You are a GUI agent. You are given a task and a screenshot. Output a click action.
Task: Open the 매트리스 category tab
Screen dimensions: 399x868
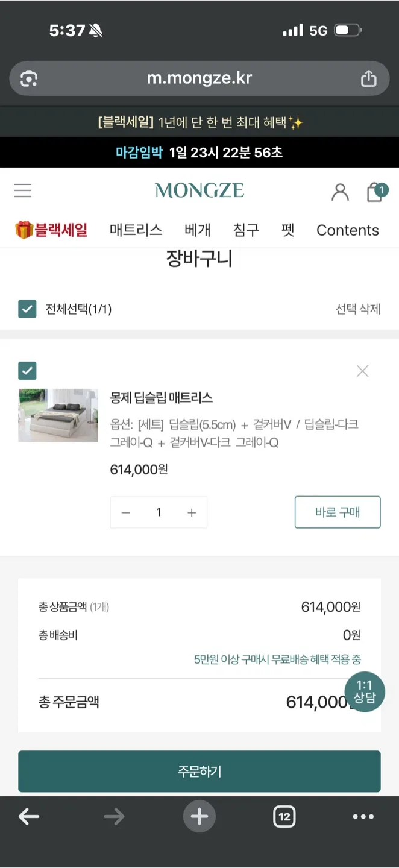tap(136, 230)
